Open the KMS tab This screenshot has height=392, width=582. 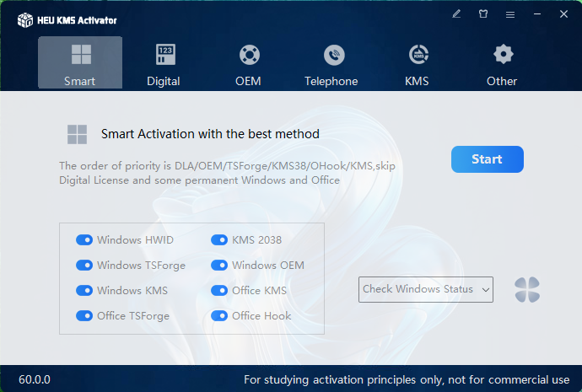pos(417,63)
